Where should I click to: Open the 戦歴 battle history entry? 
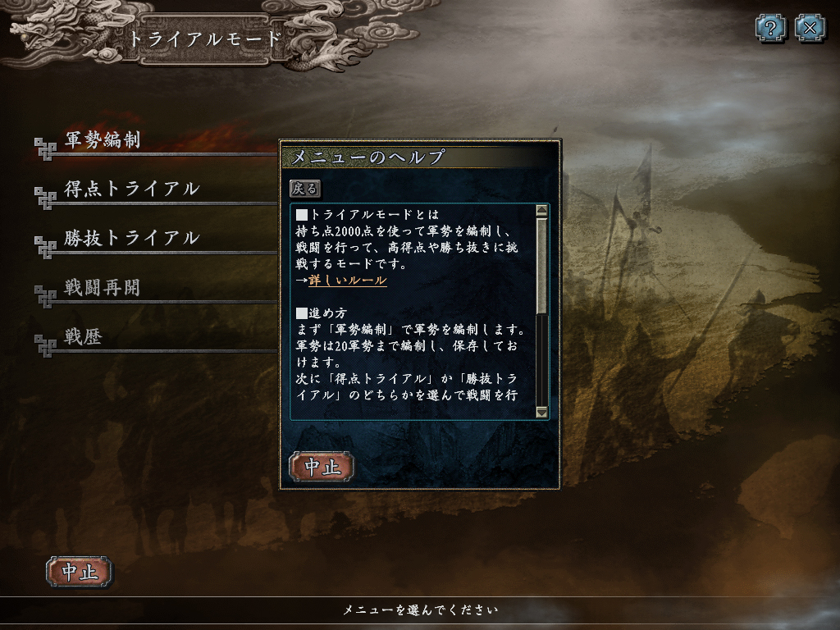point(83,336)
